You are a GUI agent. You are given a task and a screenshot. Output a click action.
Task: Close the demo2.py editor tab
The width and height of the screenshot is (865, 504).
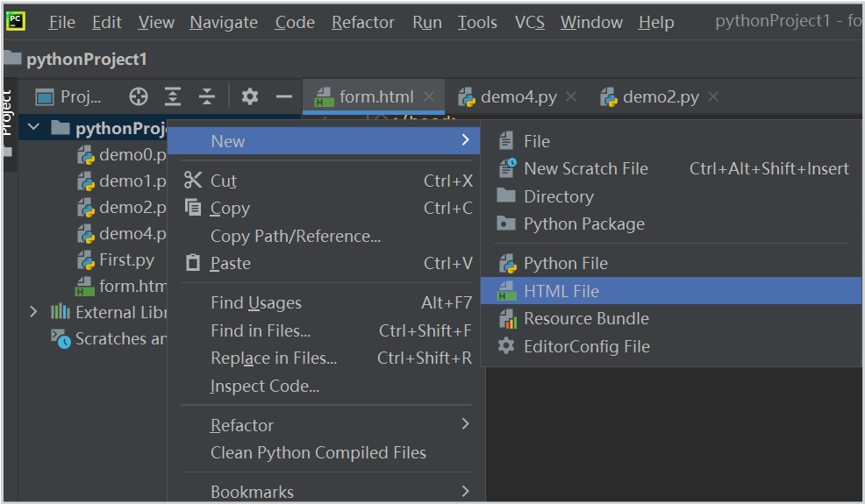(x=713, y=96)
